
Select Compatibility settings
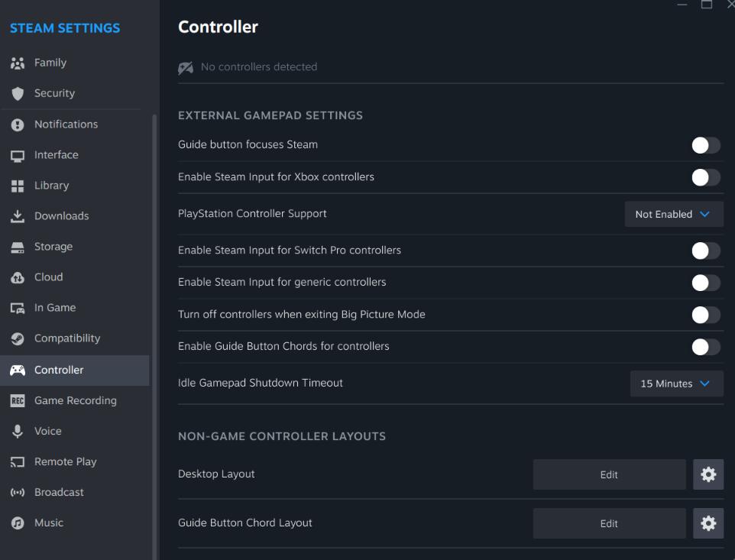75,338
